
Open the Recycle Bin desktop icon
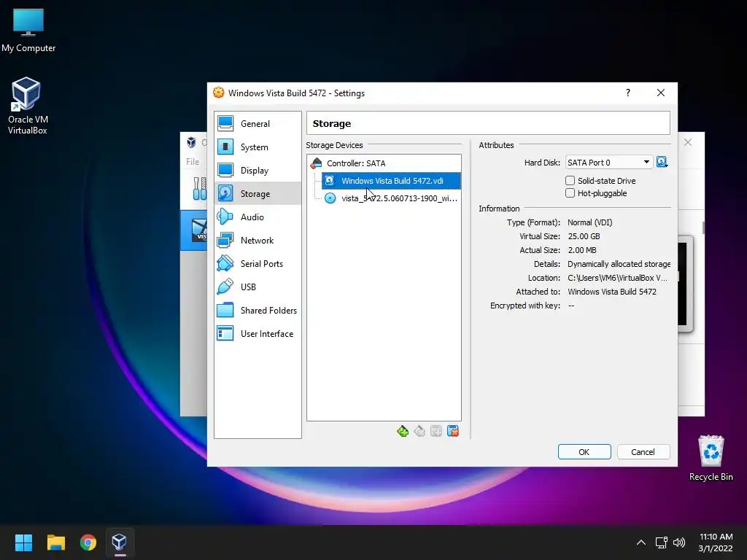(711, 458)
